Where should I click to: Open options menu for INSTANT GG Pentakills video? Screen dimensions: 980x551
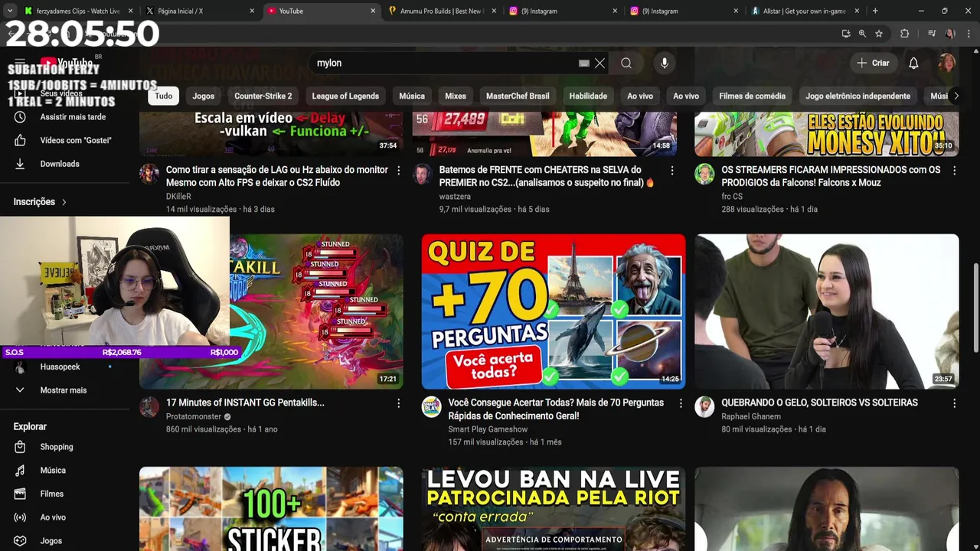pos(398,403)
